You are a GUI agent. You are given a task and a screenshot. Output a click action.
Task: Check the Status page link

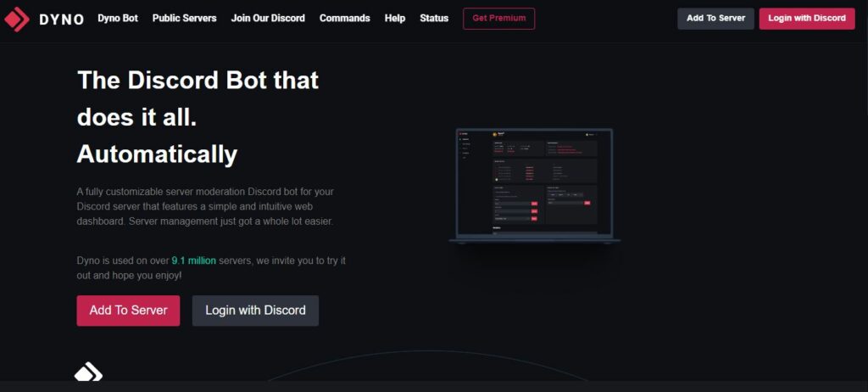coord(434,19)
